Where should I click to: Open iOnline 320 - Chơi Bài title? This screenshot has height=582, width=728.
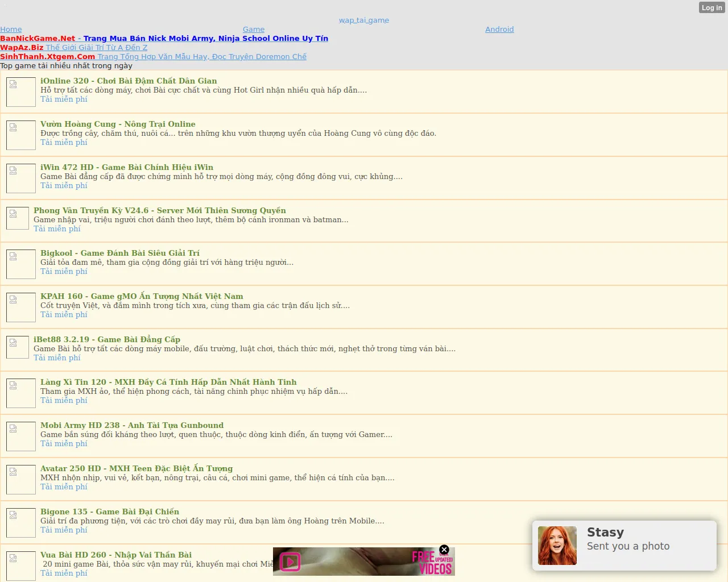[129, 81]
